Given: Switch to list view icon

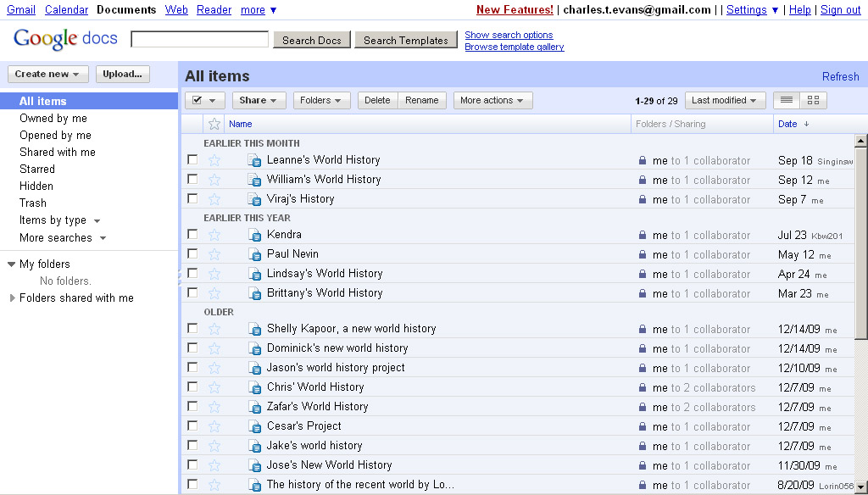Looking at the screenshot, I should pyautogui.click(x=786, y=100).
